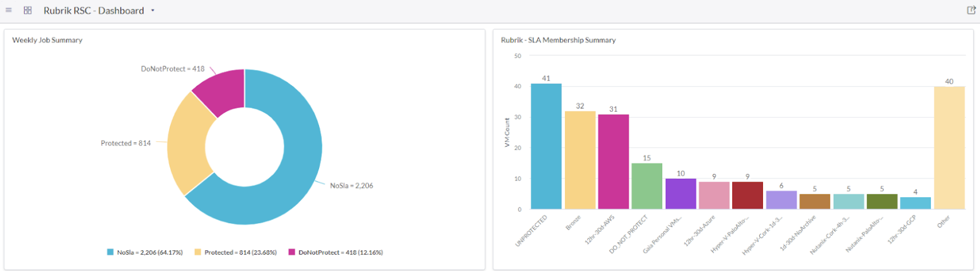Click the olive Nutanix-PaloAlto bar
Image resolution: width=980 pixels, height=271 pixels.
click(882, 202)
